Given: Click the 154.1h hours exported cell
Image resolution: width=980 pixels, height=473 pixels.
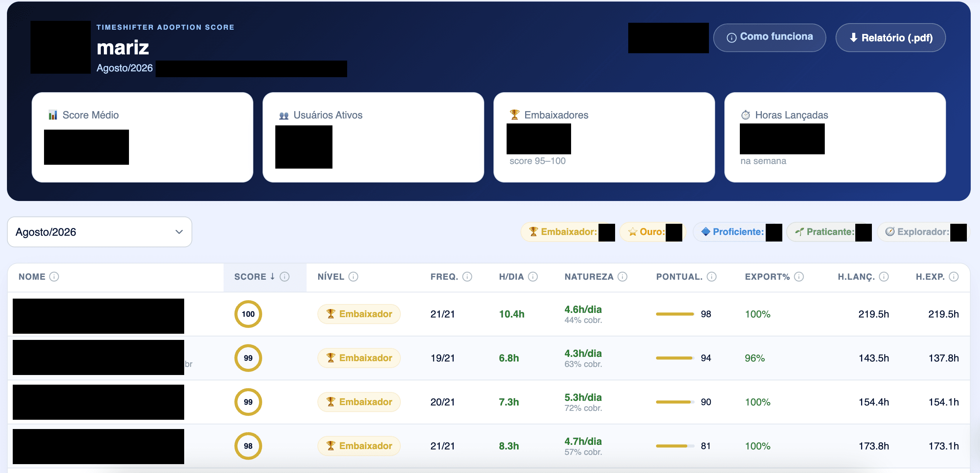Looking at the screenshot, I should 944,402.
